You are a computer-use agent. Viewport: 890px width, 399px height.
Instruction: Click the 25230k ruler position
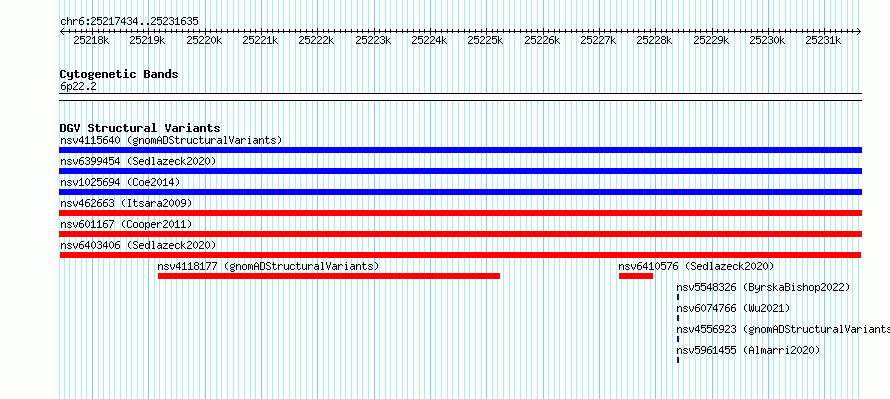tap(767, 40)
